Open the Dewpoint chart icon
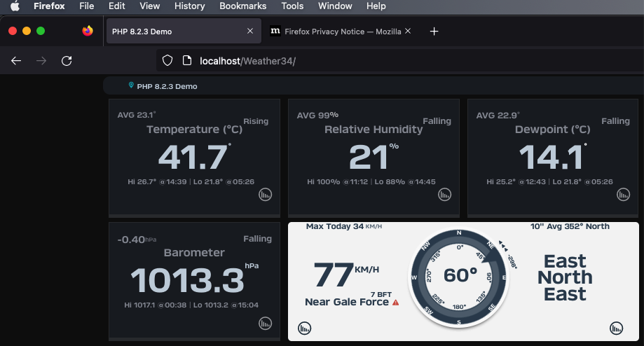Screen dimensions: 644x346 [623, 195]
